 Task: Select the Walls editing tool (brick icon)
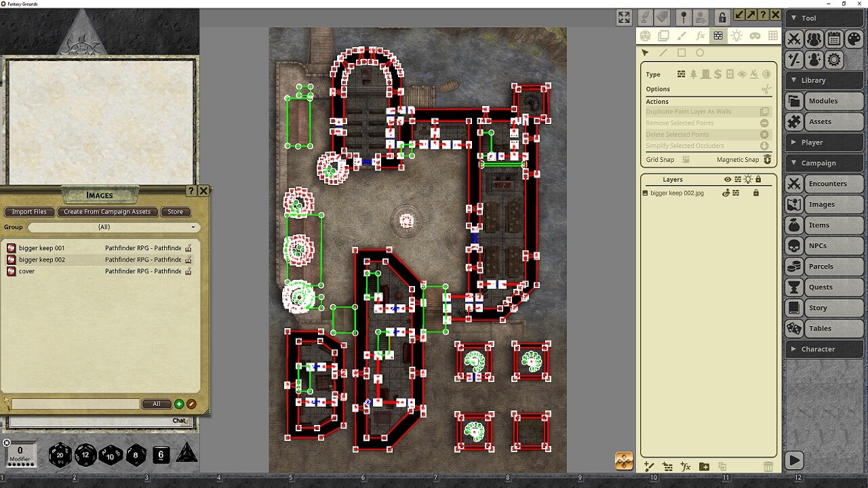[717, 36]
